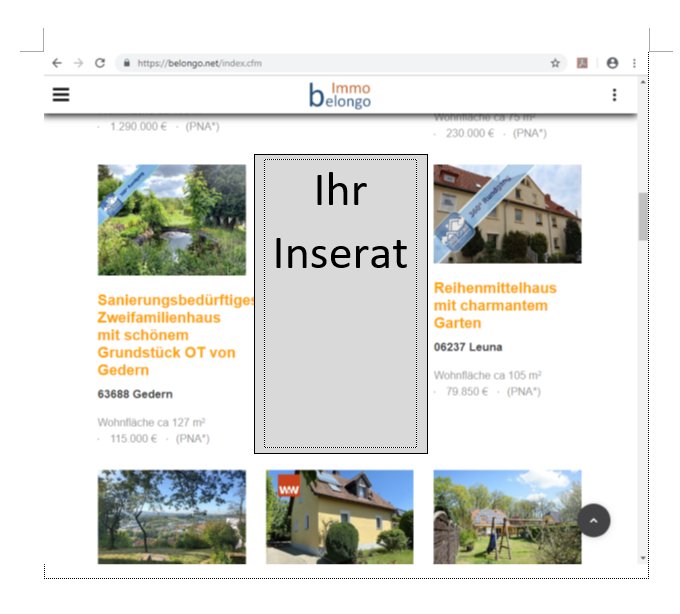
Task: Open the browser three-dot menu
Action: [634, 63]
